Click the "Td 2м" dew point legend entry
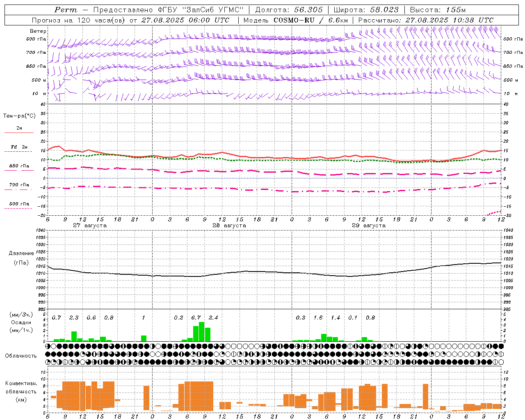Image resolution: width=525 pixels, height=420 pixels. 19,147
